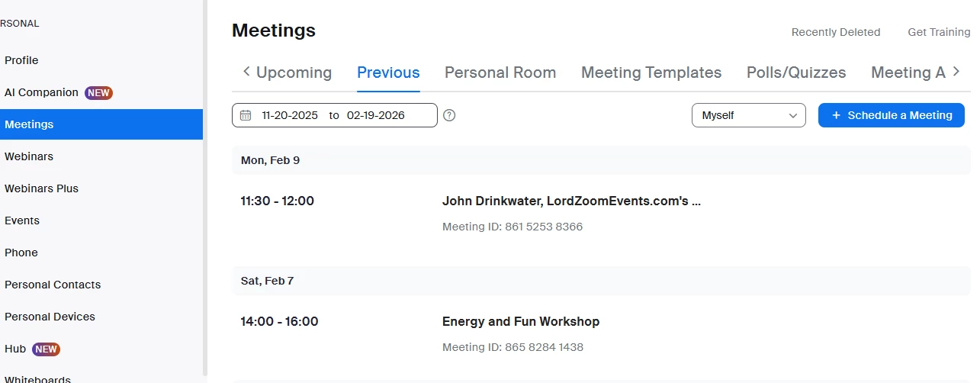The width and height of the screenshot is (980, 383).
Task: Click the sidebar vertical scrollbar
Action: tap(204, 191)
